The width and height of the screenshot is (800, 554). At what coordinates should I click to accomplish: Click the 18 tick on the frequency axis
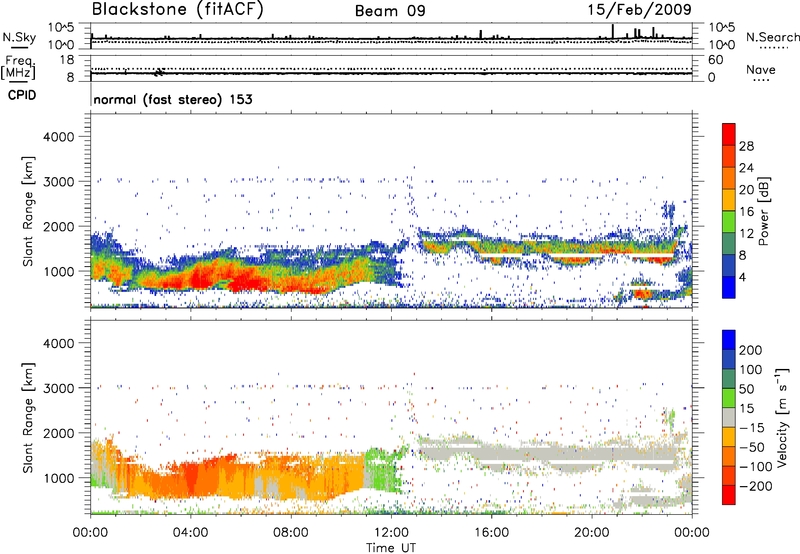pos(67,60)
